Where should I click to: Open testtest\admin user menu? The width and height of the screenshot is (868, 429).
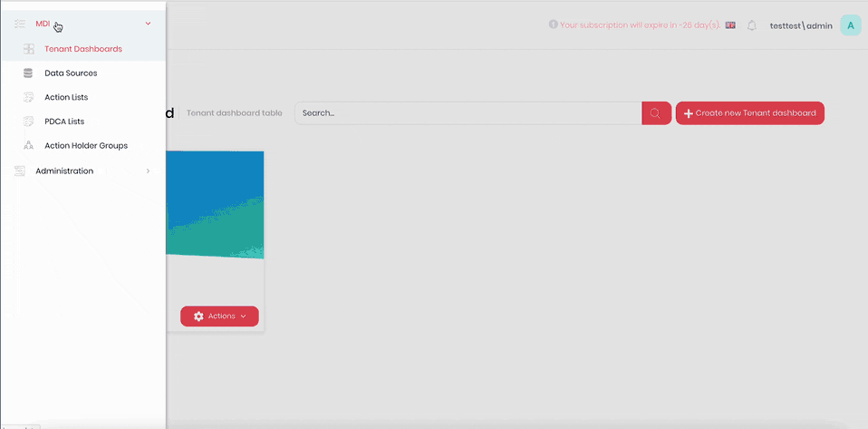click(801, 25)
